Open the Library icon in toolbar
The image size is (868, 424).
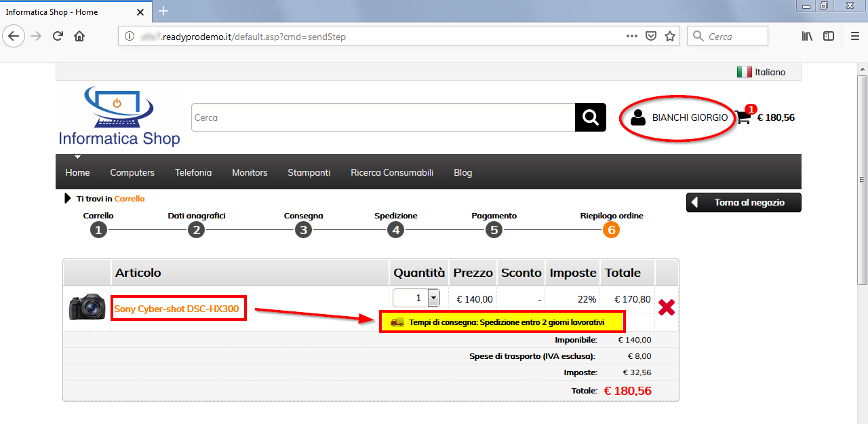pyautogui.click(x=807, y=36)
